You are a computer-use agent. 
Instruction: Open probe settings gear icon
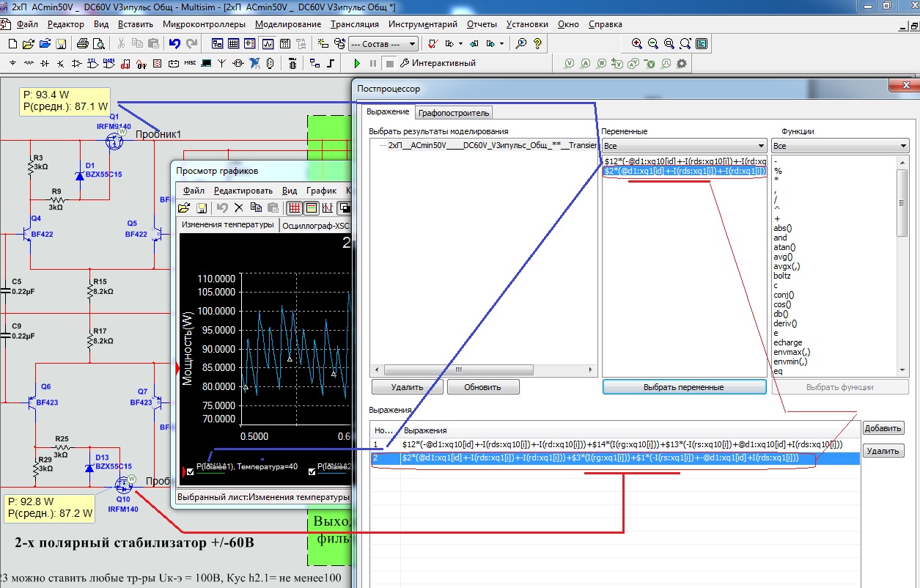coord(682,63)
